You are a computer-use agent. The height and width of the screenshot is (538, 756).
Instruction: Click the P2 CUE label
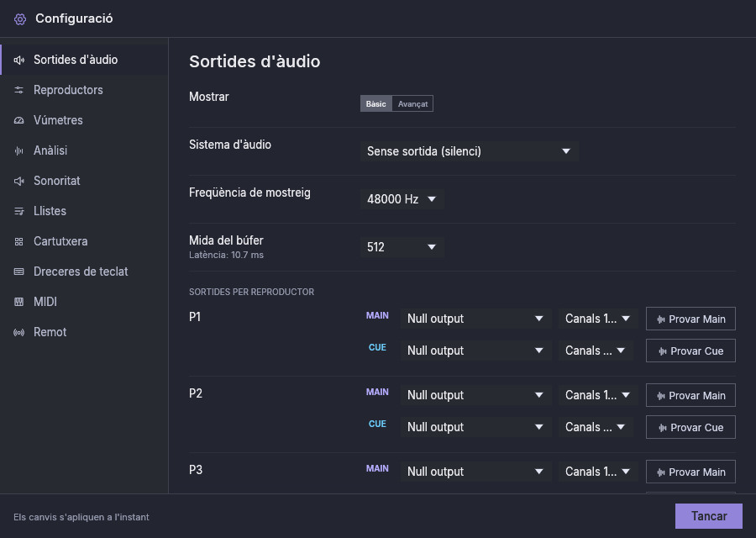coord(377,425)
